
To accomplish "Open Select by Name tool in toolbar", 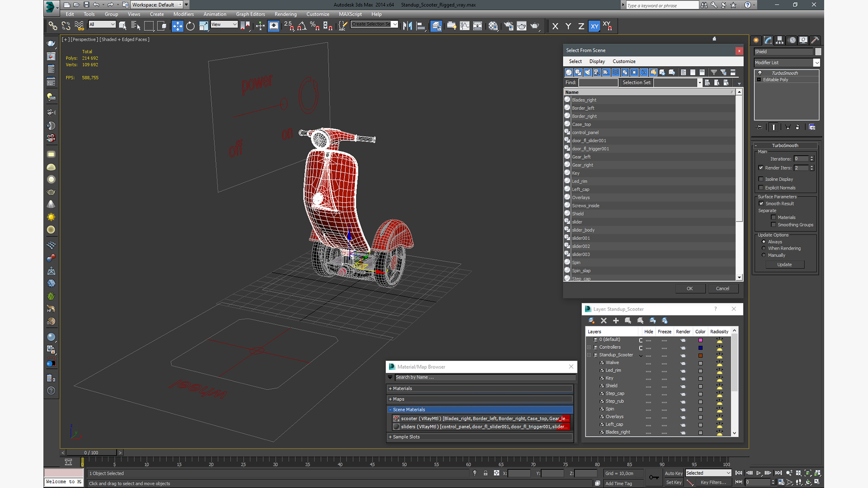I will point(136,26).
